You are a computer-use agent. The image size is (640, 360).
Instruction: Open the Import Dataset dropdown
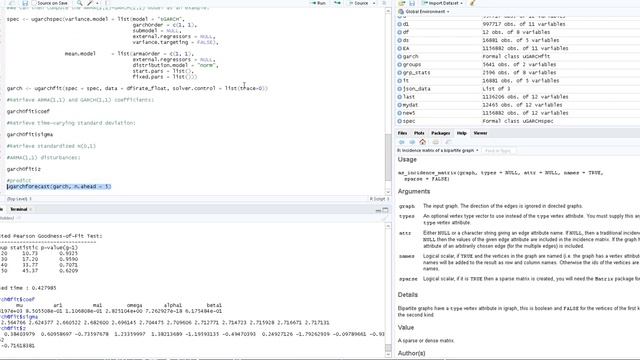click(x=442, y=3)
